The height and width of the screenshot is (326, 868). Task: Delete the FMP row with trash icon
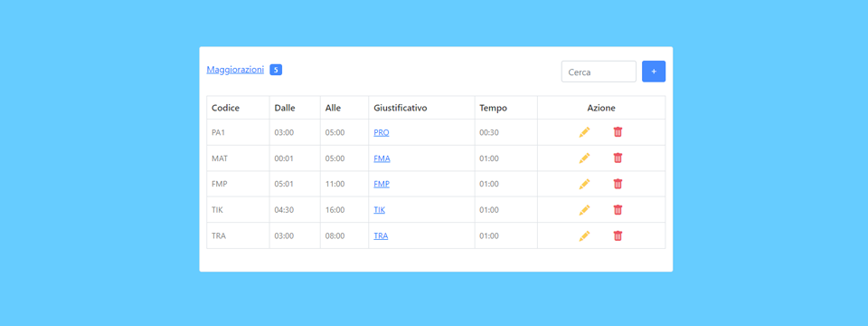point(618,184)
